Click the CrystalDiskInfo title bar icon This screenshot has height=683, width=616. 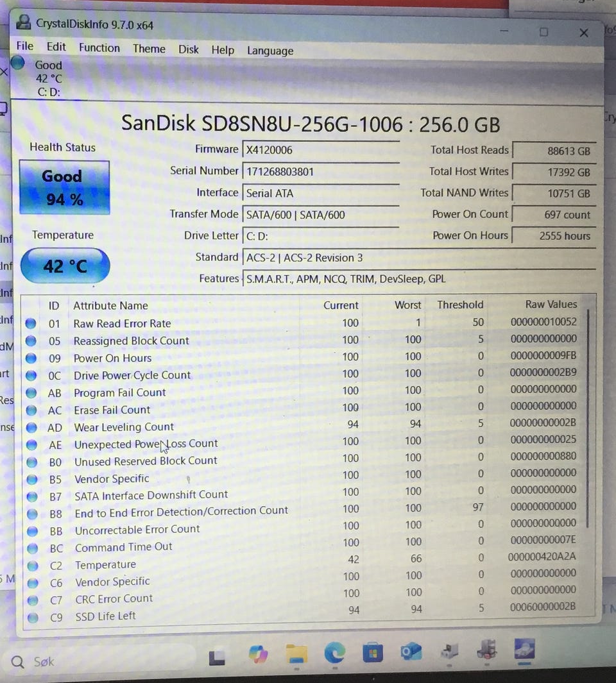(24, 22)
